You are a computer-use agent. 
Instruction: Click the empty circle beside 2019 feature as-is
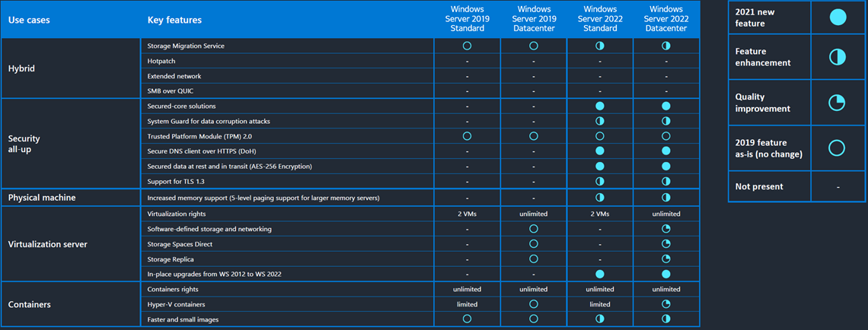coord(838,148)
